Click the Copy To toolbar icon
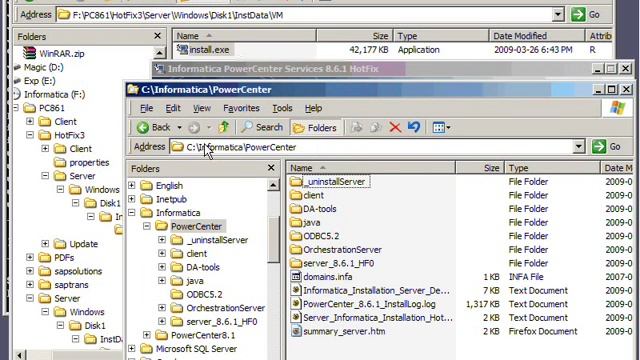The width and height of the screenshot is (640, 360). [x=375, y=128]
